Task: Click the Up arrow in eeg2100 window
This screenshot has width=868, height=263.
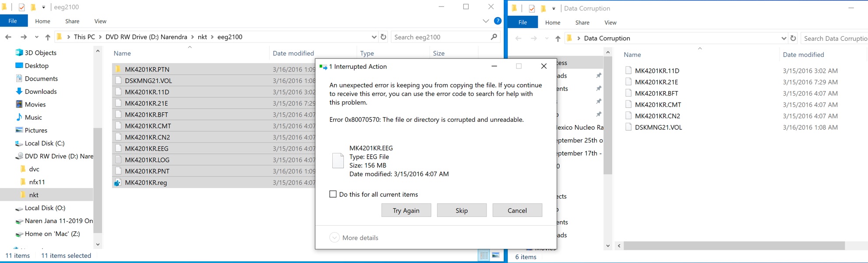Action: (48, 37)
